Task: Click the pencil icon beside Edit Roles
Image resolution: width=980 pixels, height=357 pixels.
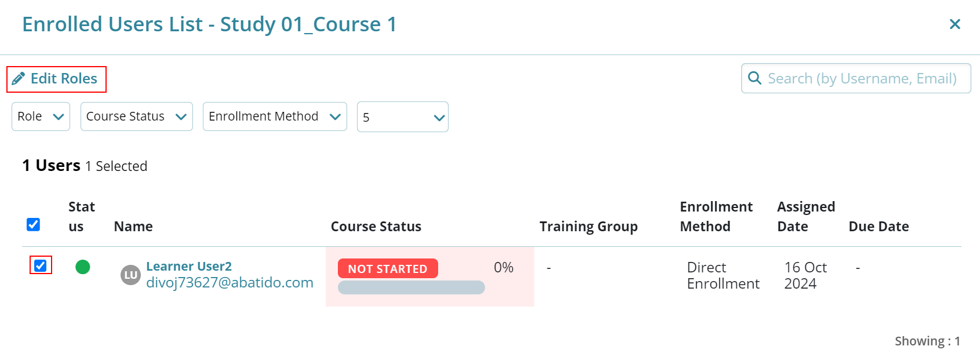Action: (x=19, y=79)
